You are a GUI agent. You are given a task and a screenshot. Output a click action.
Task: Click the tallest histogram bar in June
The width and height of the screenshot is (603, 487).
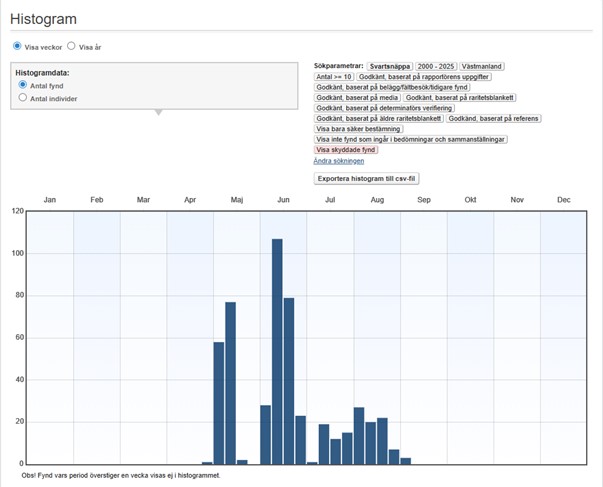277,351
